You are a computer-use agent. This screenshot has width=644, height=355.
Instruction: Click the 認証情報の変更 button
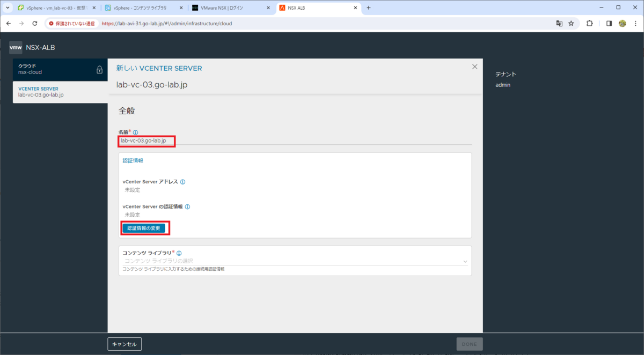click(x=144, y=228)
